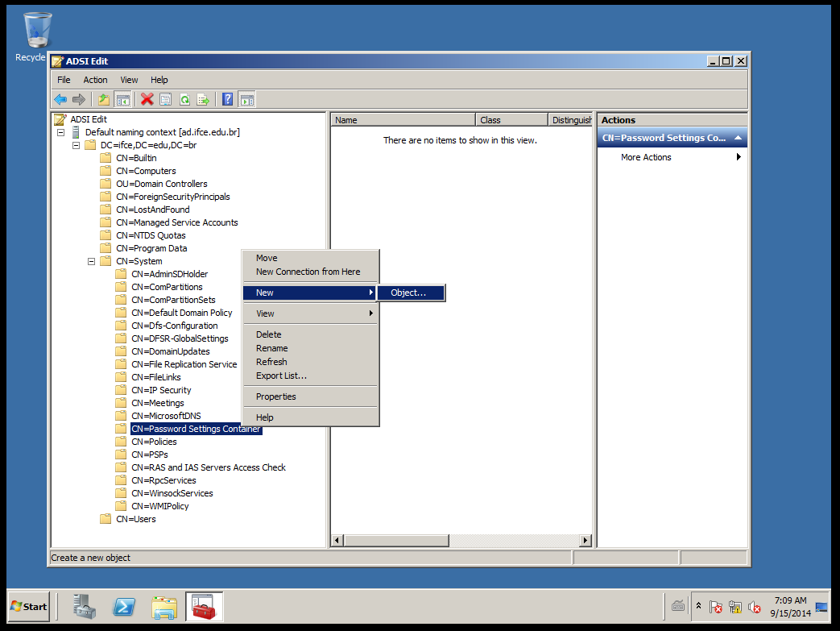This screenshot has height=631, width=840.
Task: Click the More Actions link in Actions pane
Action: coord(646,157)
